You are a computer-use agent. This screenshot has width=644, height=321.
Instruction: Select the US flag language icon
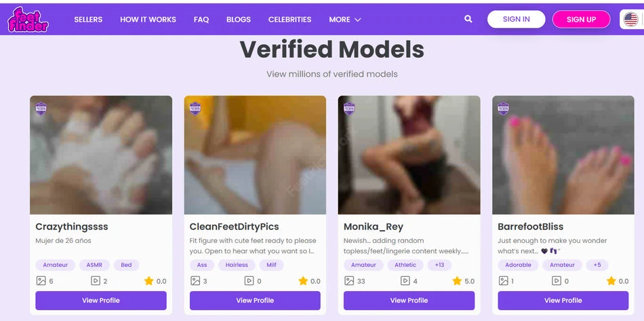click(x=631, y=19)
